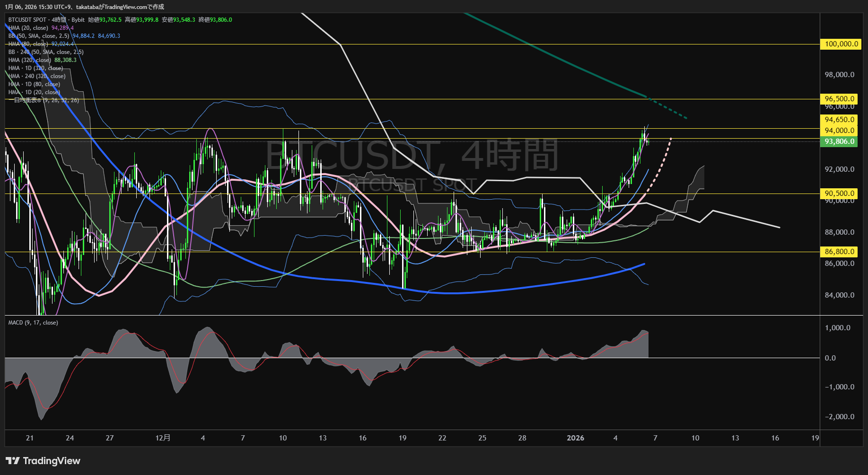Select the BTCUSDT SPOT symbol title

pos(27,20)
